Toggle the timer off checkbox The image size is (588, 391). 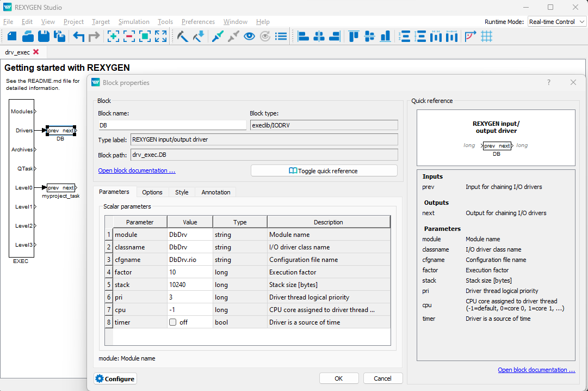(172, 322)
